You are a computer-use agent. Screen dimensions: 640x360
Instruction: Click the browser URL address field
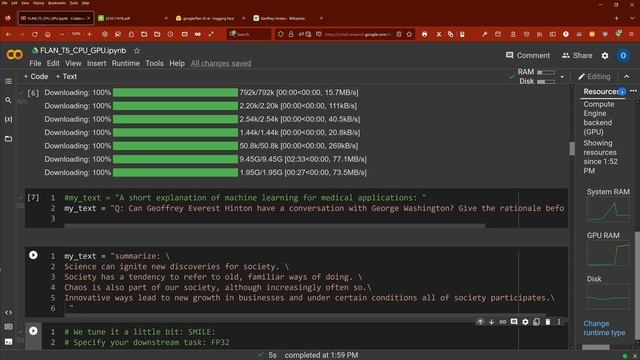coord(358,34)
